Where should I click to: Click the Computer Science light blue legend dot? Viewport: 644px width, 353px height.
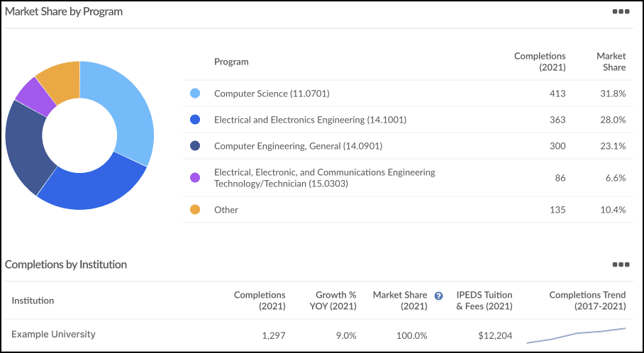click(195, 94)
